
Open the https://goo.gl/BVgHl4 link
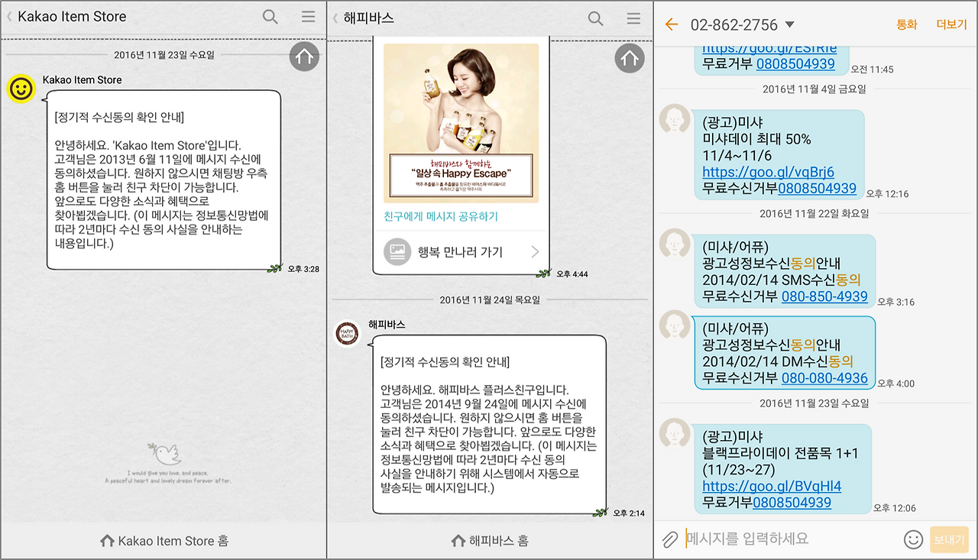pos(772,486)
